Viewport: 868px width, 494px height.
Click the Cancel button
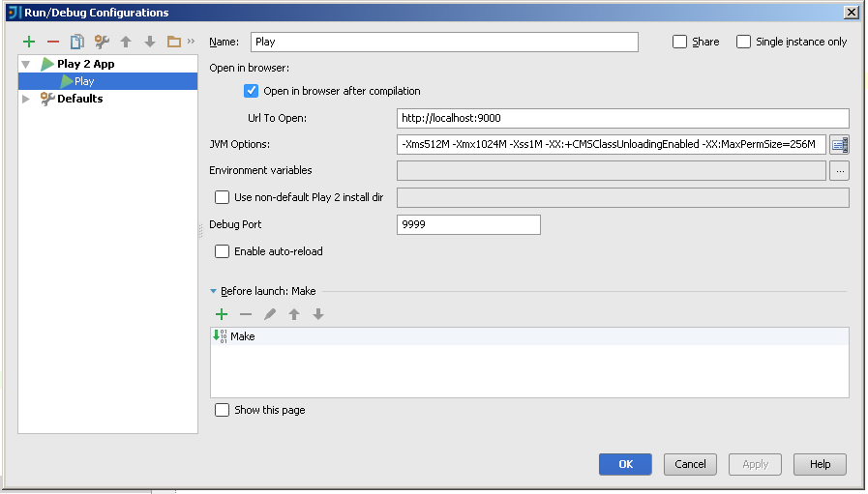click(690, 464)
